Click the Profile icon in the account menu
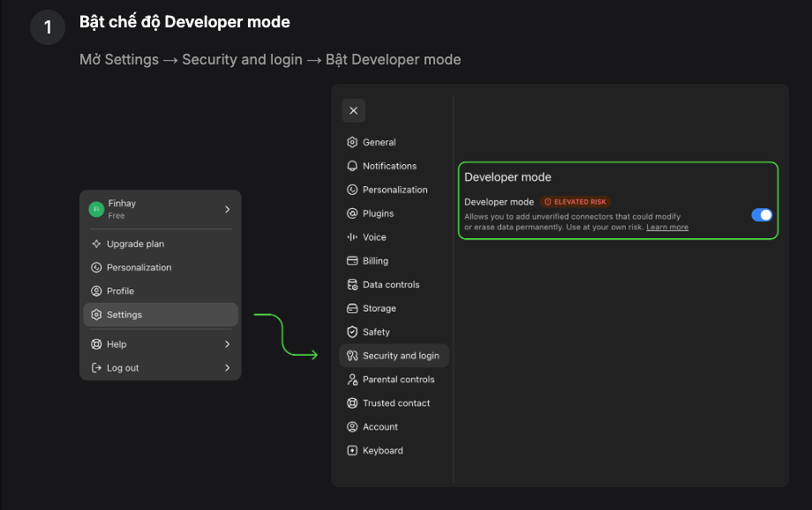 (96, 291)
